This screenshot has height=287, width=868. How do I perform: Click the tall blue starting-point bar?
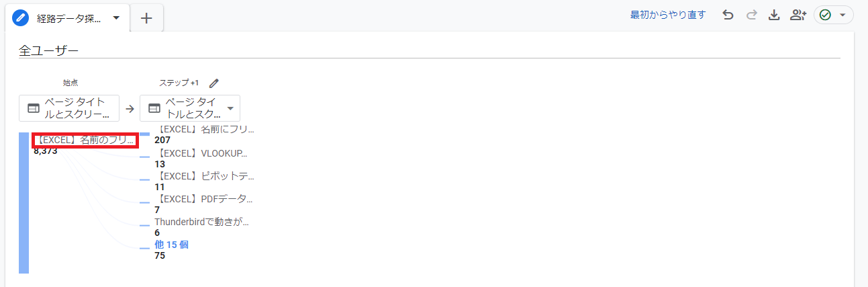point(24,203)
